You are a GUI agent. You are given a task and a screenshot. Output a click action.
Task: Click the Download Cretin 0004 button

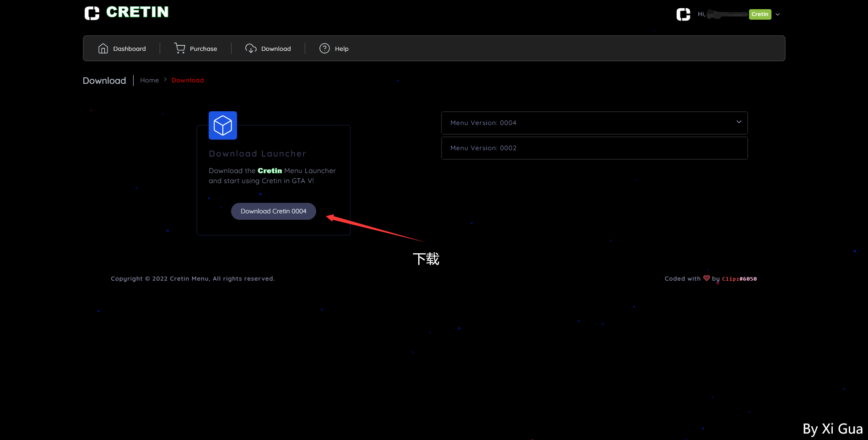coord(274,211)
